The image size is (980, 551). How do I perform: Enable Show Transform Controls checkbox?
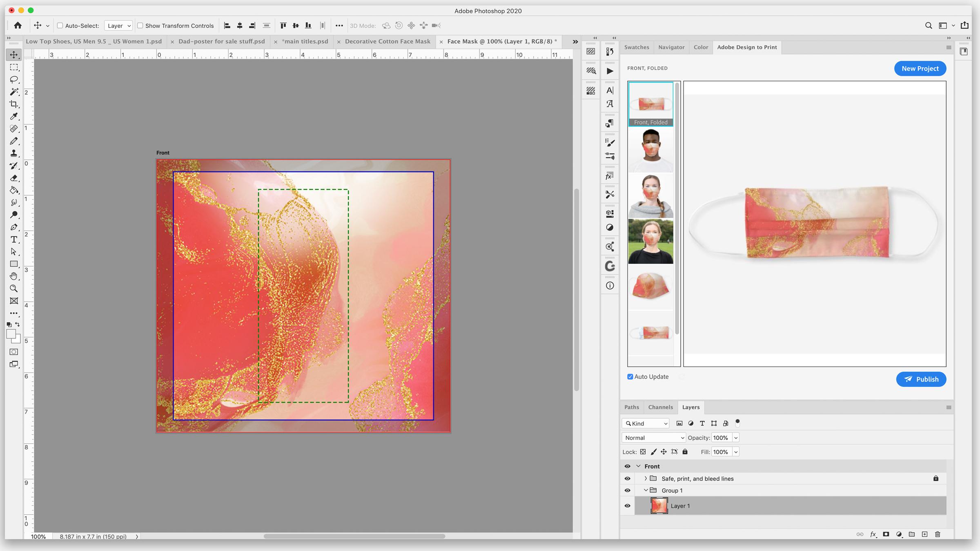coord(140,25)
